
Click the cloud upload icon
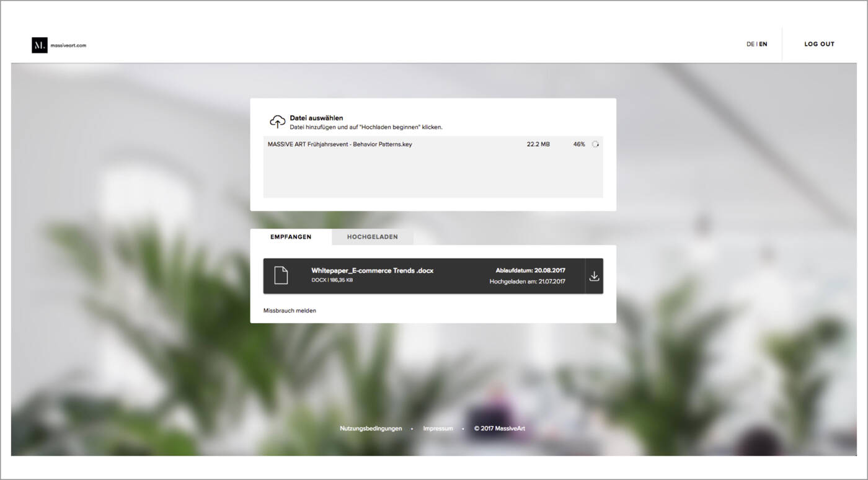coord(277,122)
